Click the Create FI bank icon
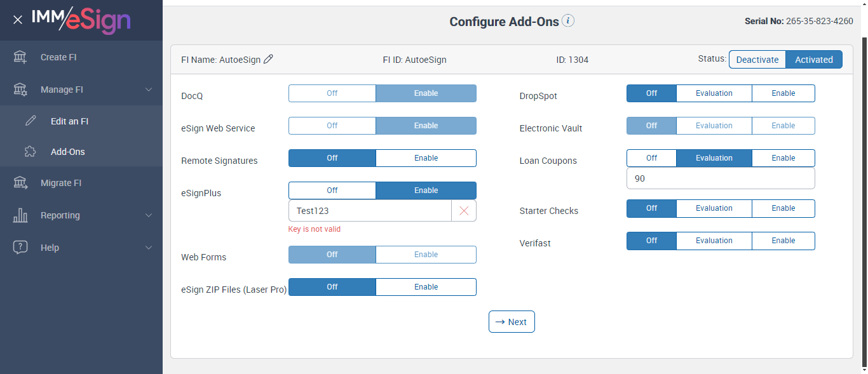 click(20, 57)
